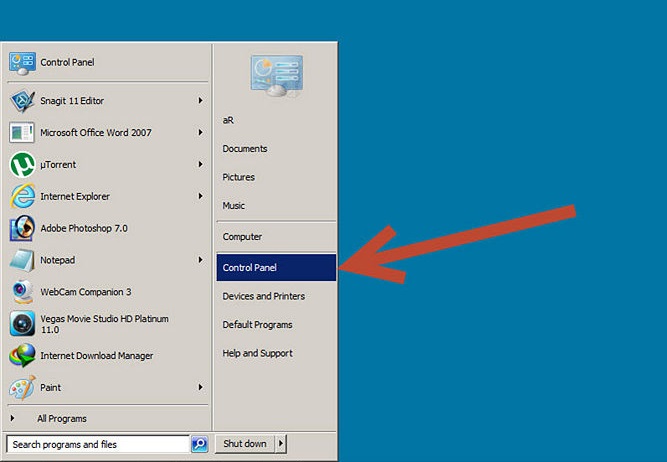Open Microsoft Office Word 2007 icon
Screen dimensions: 667x462
click(x=22, y=133)
